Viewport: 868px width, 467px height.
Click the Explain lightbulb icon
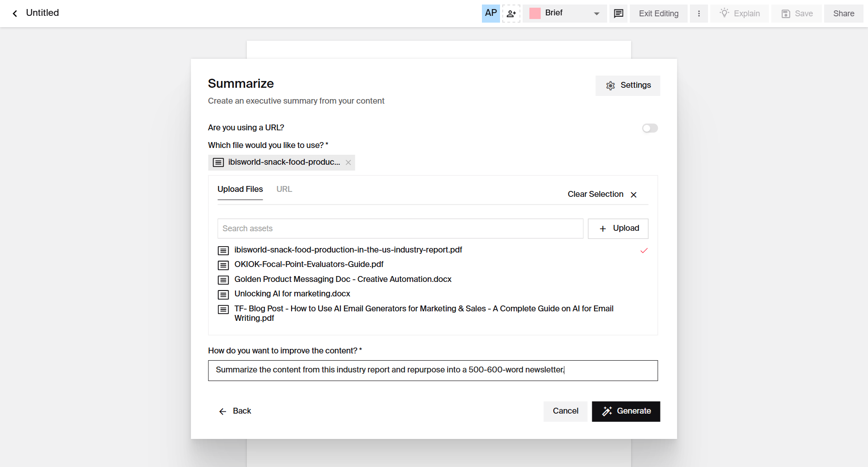(x=725, y=14)
